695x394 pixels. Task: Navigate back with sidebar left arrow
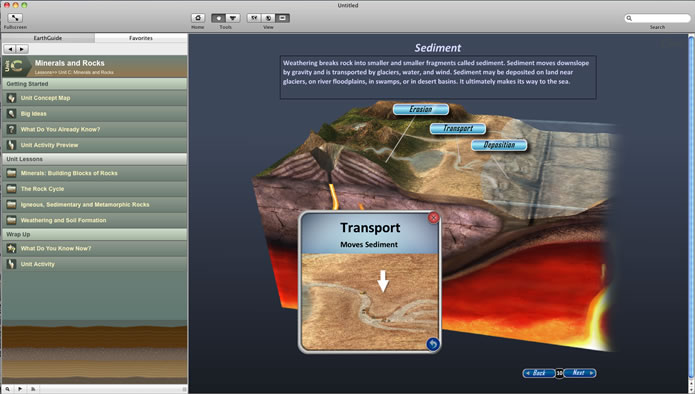click(x=10, y=49)
